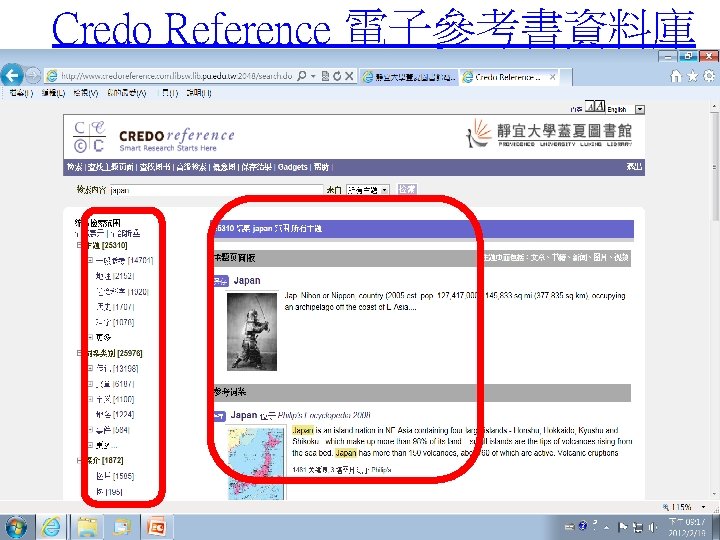
Task: Go back using the browser Back arrow
Action: 11,75
